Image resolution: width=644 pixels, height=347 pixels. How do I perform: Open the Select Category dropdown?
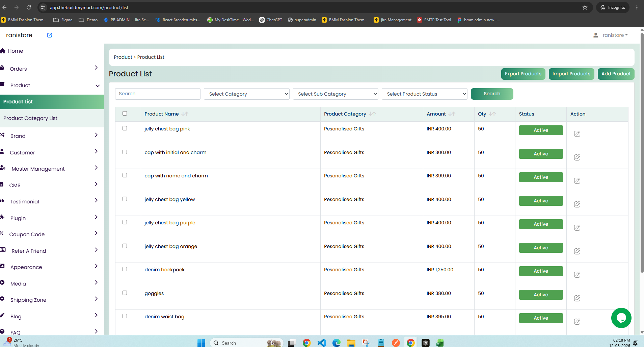click(x=247, y=94)
